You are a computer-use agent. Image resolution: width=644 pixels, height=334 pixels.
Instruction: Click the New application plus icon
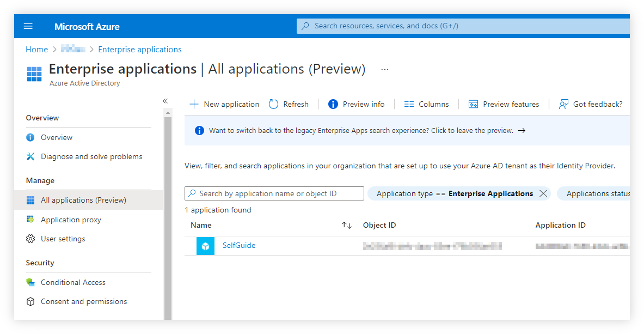194,104
